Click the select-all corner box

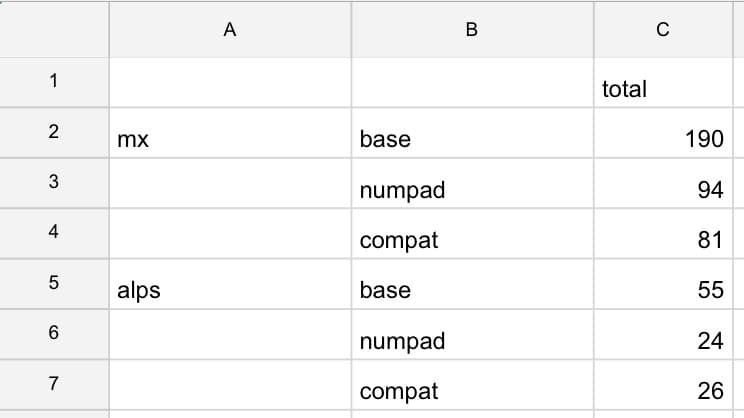point(53,30)
